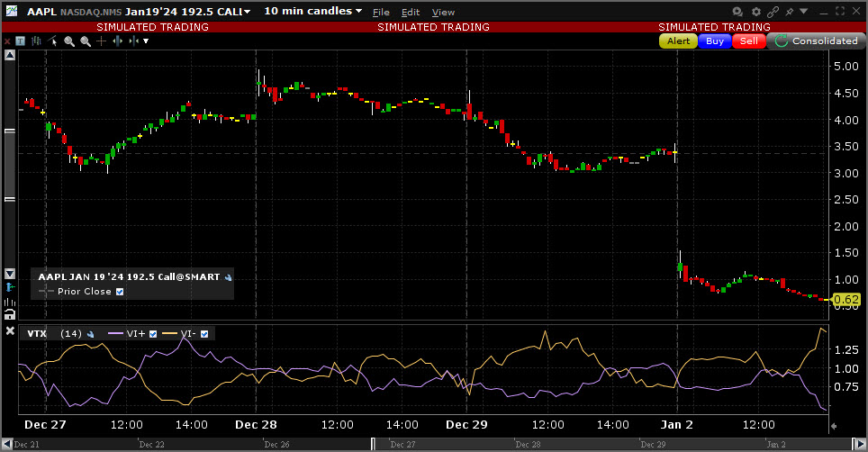Edit main series with wrench next to Call@SMART
Viewport: 868px width, 452px height.
(x=228, y=277)
